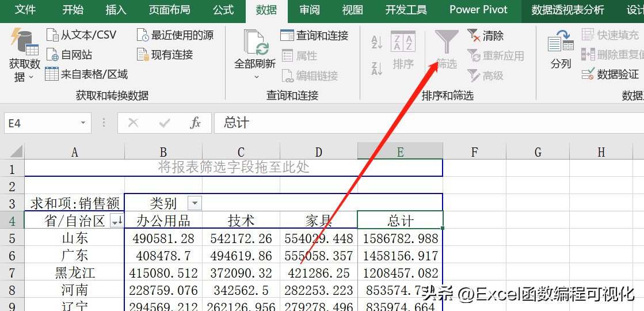Click 分列 (Text to Columns) icon

point(561,45)
